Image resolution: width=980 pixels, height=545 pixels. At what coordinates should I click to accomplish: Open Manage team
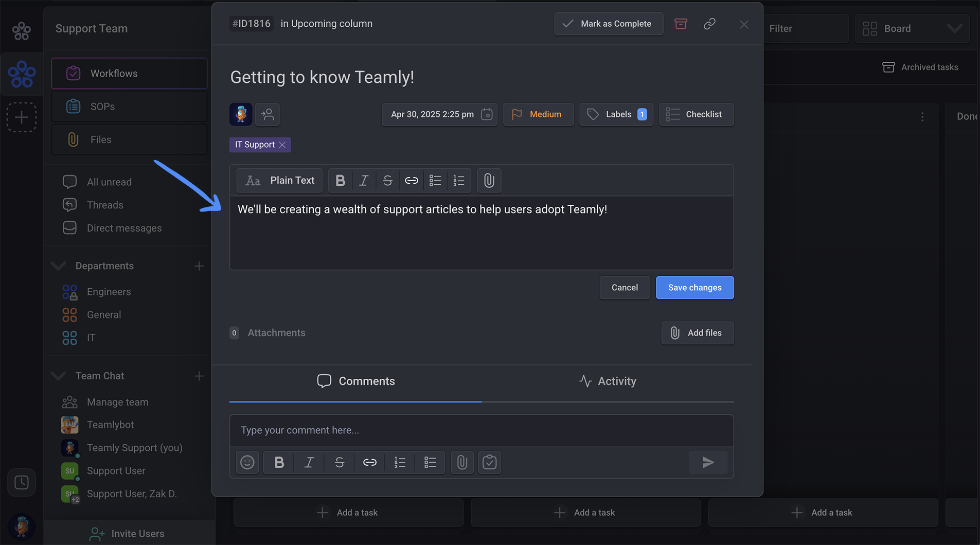click(x=117, y=402)
